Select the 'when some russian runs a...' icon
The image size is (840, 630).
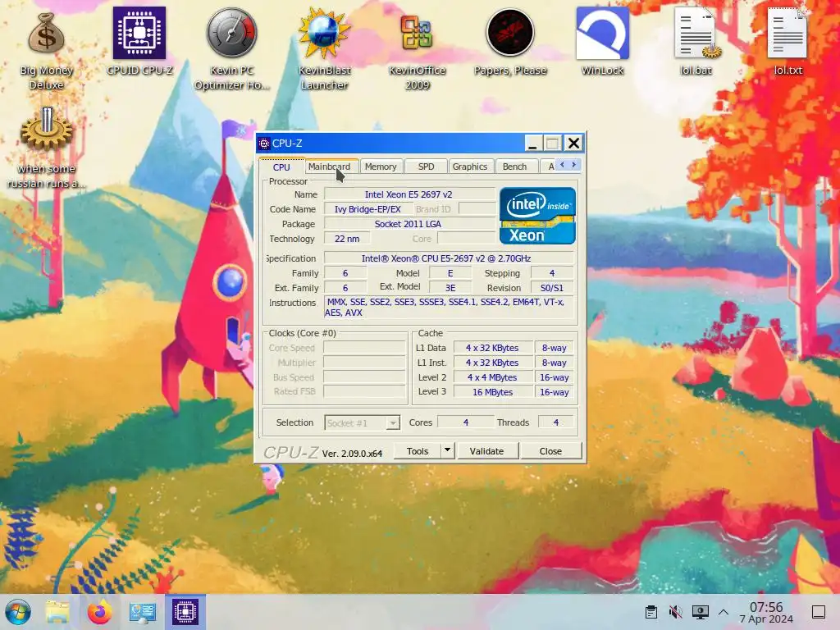click(x=46, y=148)
